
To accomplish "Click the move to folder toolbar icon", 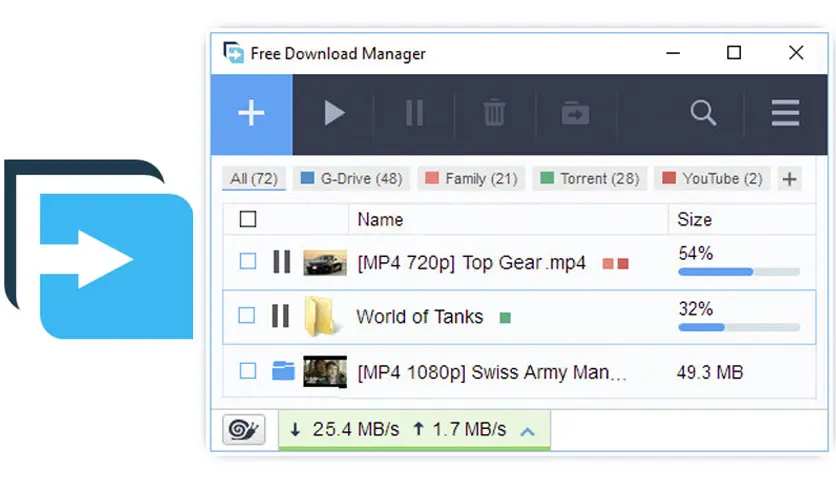I will (575, 113).
